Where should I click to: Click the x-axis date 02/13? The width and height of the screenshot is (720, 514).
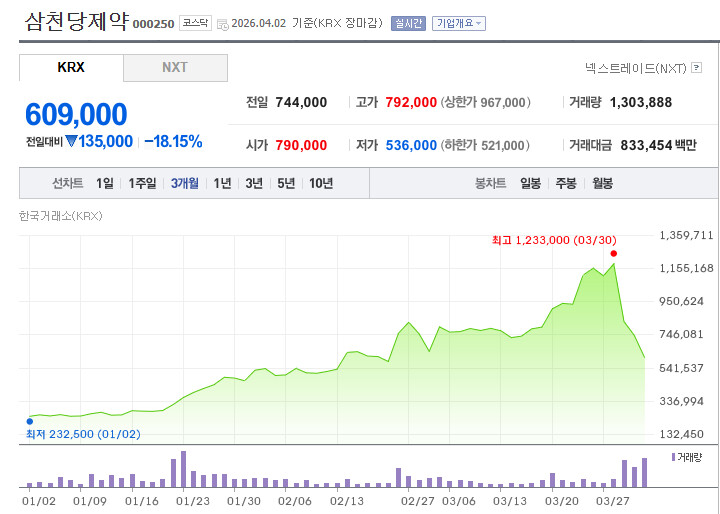[x=347, y=501]
